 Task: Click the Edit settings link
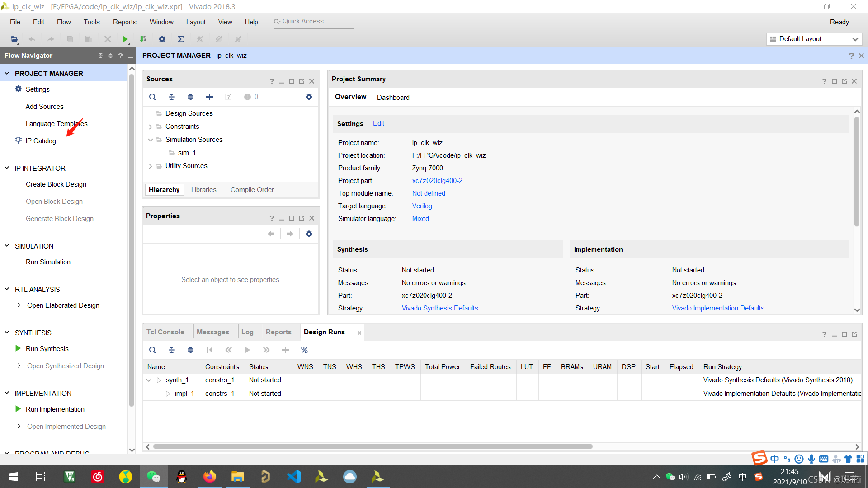378,123
